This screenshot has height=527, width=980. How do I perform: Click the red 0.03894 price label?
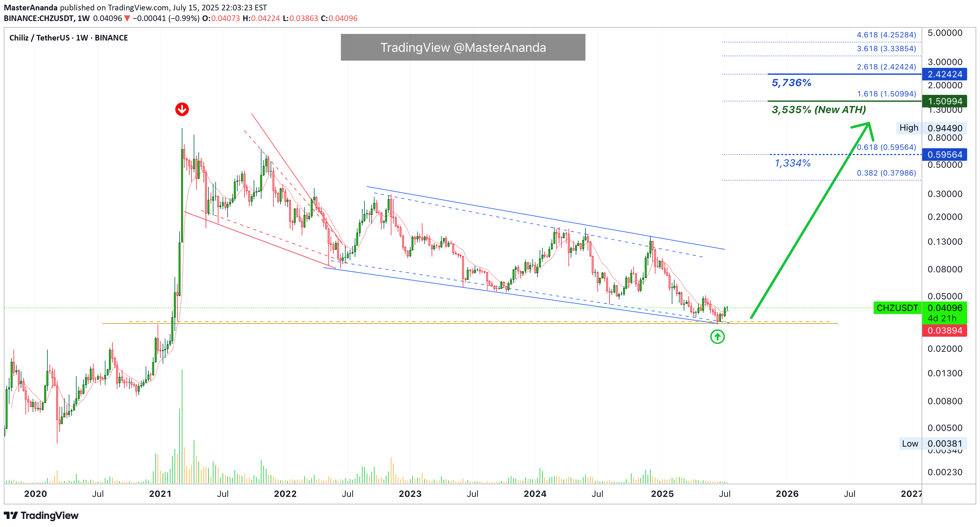click(945, 330)
